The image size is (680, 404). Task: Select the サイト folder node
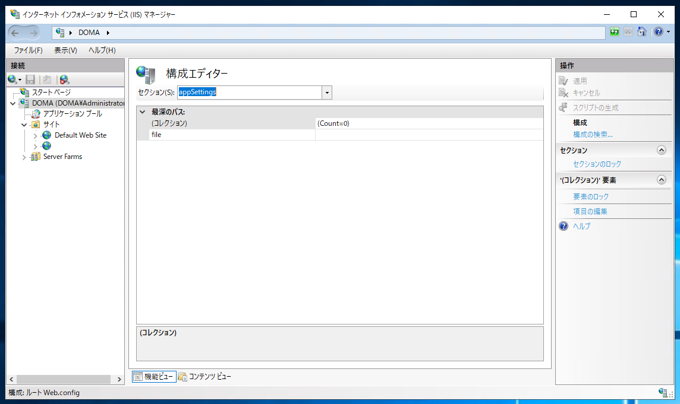51,124
